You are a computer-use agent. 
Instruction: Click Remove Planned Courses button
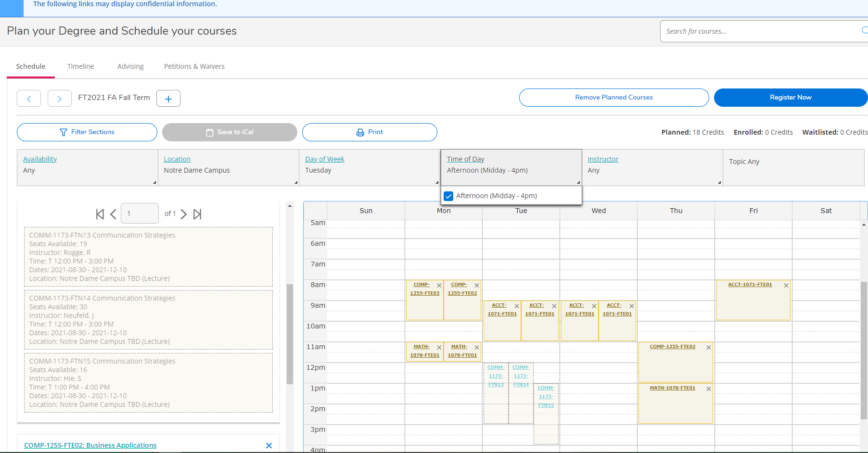614,98
